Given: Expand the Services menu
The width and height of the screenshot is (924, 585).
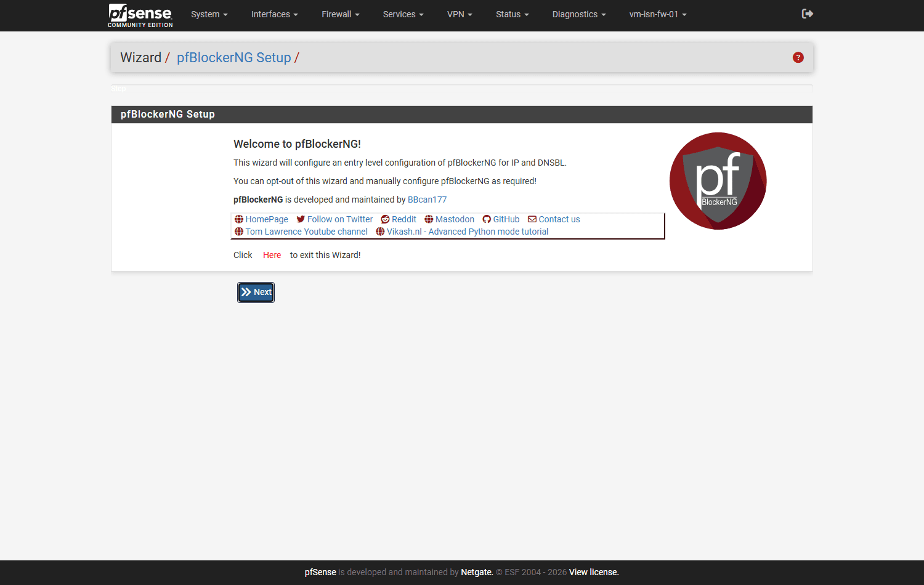Looking at the screenshot, I should coord(403,14).
